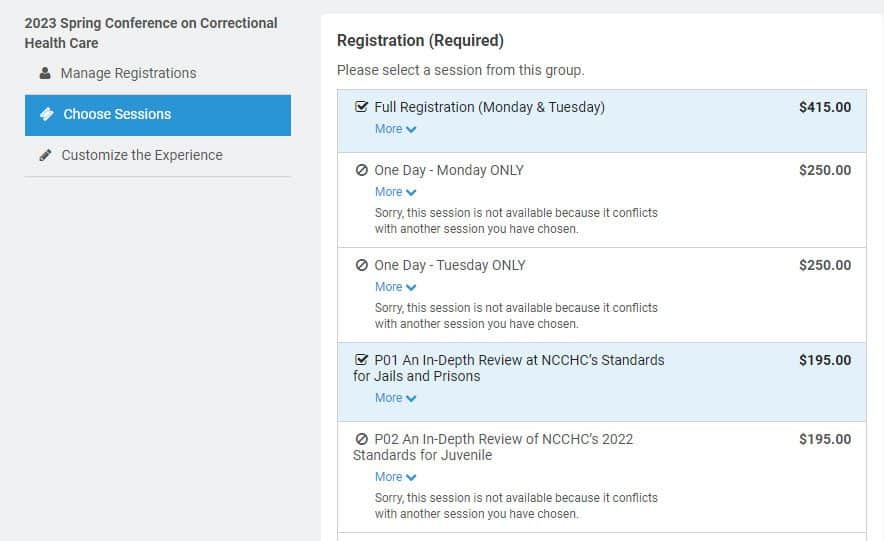
Task: Click unavailable icon next to One Day - Tuesday ONLY
Action: (362, 265)
